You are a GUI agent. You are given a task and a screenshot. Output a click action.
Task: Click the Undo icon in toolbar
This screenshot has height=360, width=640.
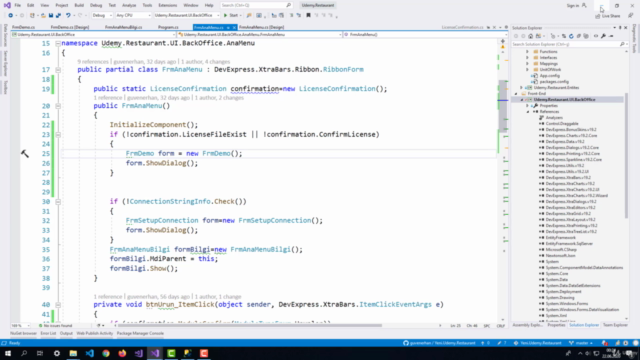coord(68,16)
